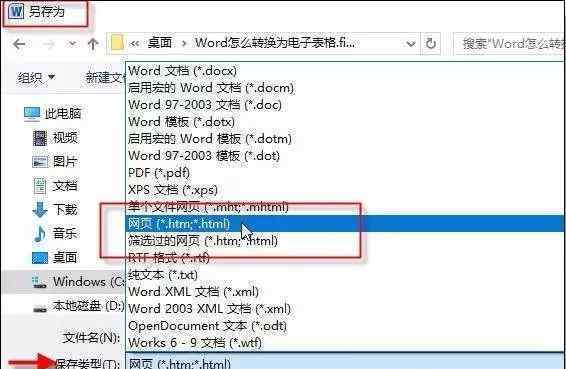The image size is (566, 369).
Task: Open the 下载 folder
Action: pyautogui.click(x=65, y=209)
